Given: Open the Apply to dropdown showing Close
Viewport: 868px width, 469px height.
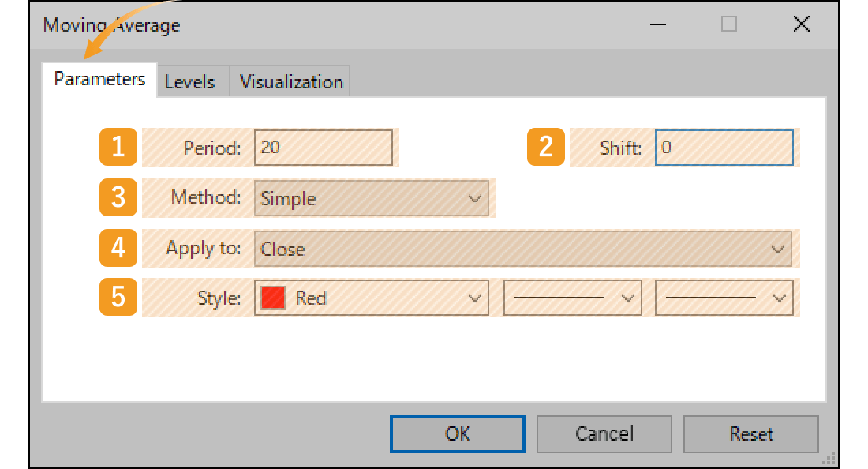Looking at the screenshot, I should point(523,249).
